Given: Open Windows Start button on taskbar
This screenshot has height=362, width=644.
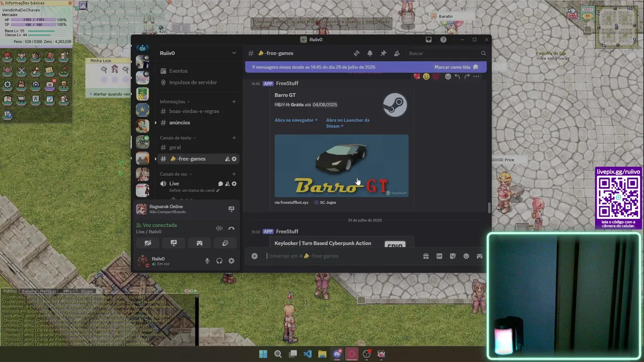Looking at the screenshot, I should pos(263,354).
